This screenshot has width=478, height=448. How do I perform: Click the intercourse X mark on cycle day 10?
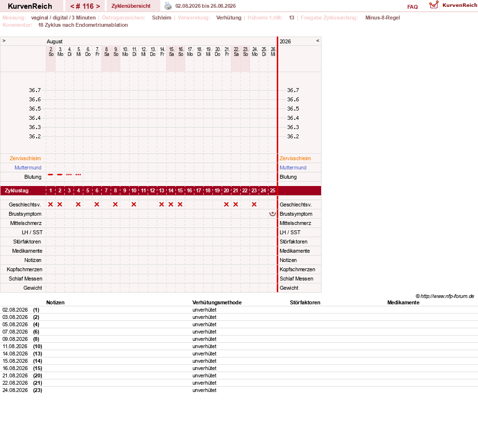(134, 205)
